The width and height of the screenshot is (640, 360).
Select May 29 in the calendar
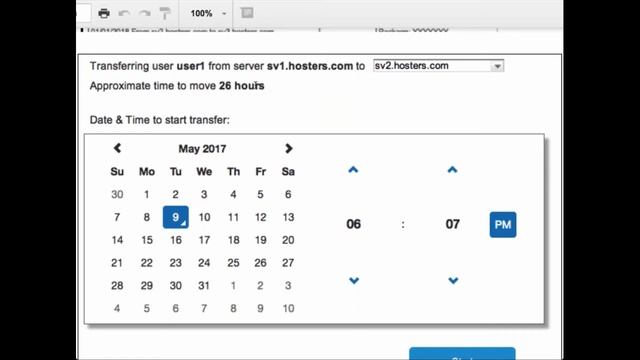tap(147, 286)
